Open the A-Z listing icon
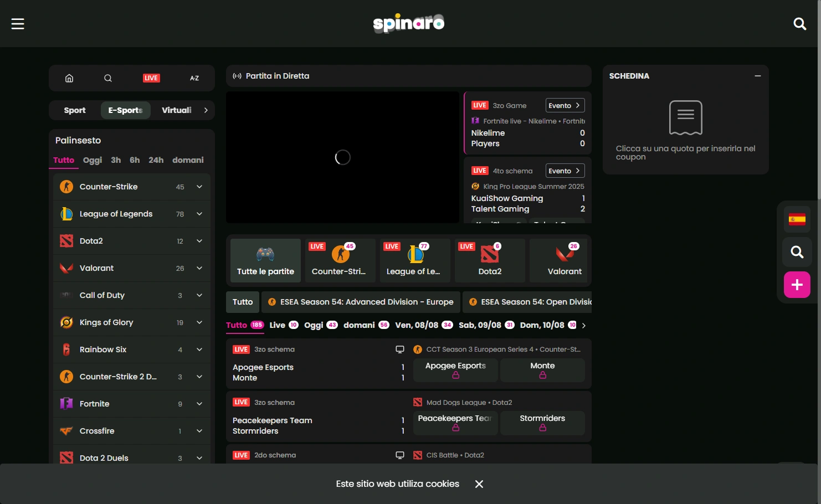Viewport: 821px width, 504px height. coord(194,78)
